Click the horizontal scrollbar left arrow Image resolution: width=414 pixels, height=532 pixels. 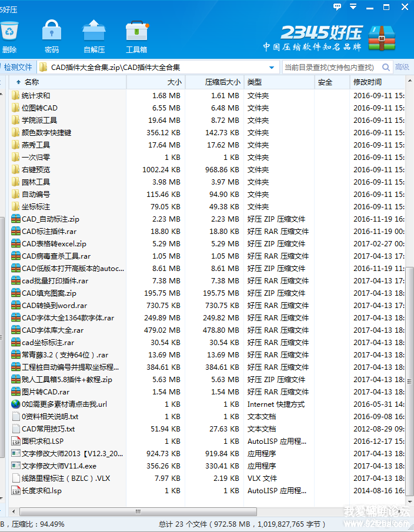coord(14,511)
